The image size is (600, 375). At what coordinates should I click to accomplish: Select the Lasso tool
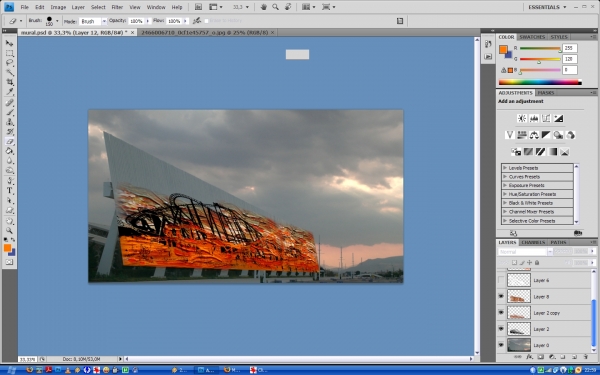pos(9,63)
